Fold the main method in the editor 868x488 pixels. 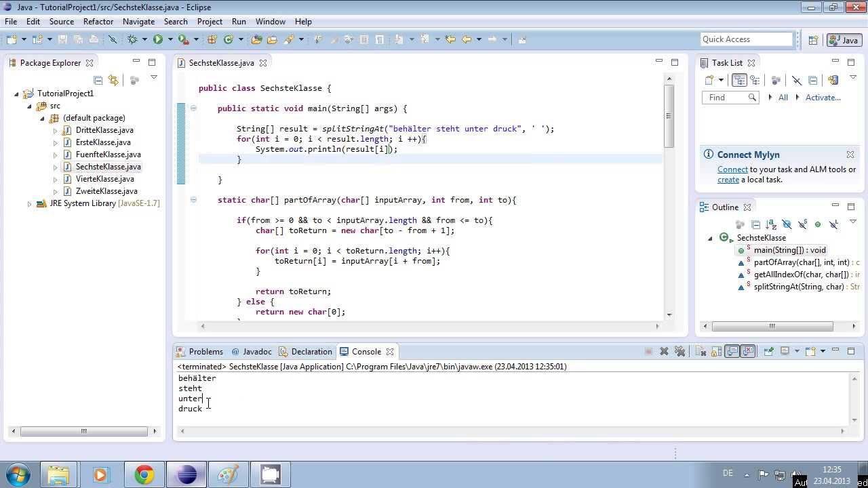pyautogui.click(x=193, y=108)
